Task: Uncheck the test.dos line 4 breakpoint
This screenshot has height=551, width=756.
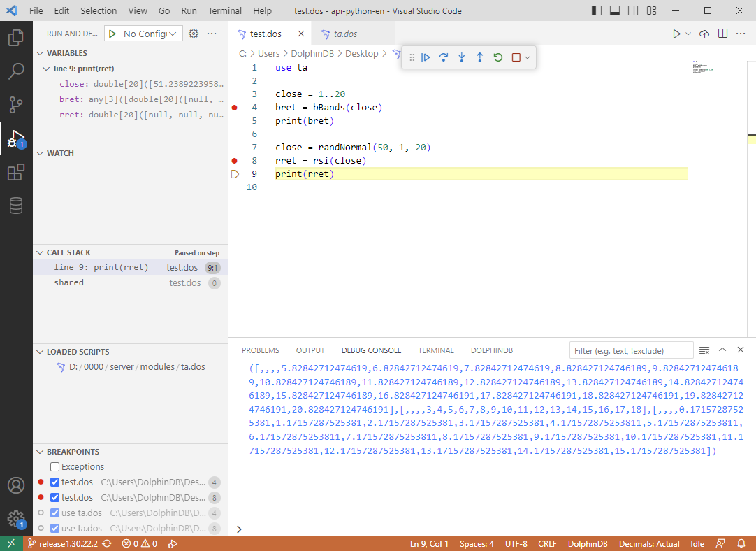Action: pyautogui.click(x=55, y=482)
